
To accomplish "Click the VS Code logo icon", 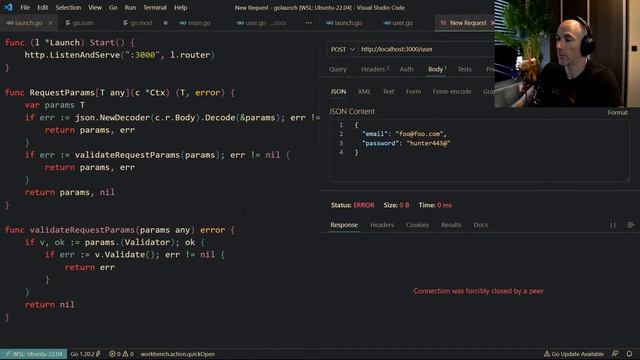I will coord(8,7).
